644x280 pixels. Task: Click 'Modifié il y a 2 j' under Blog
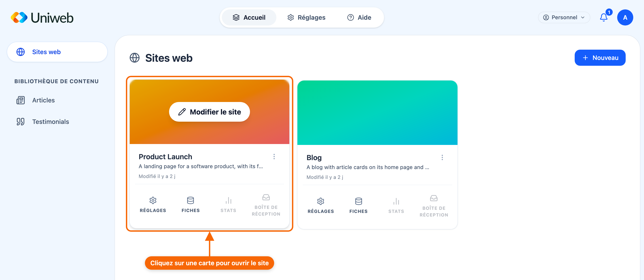(325, 177)
